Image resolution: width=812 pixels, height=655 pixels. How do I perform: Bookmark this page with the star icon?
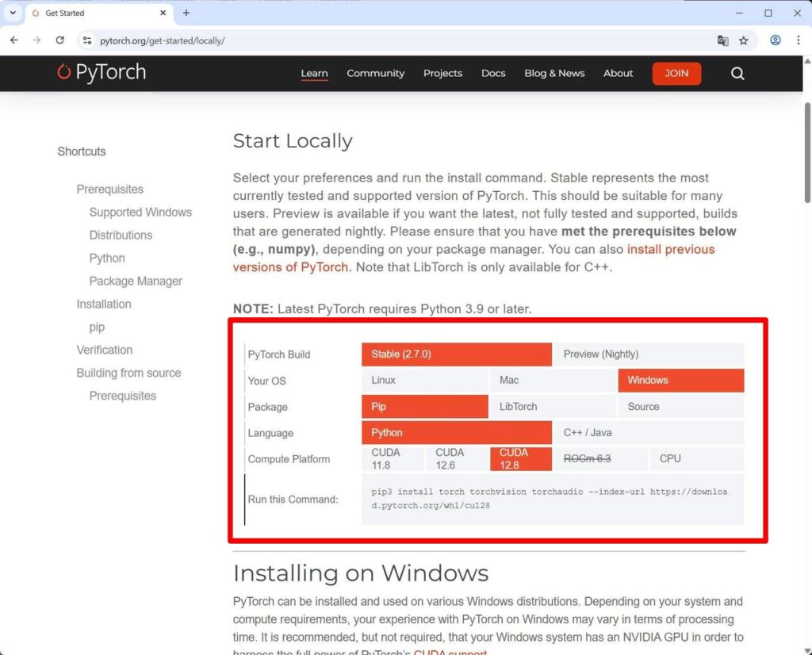point(744,40)
